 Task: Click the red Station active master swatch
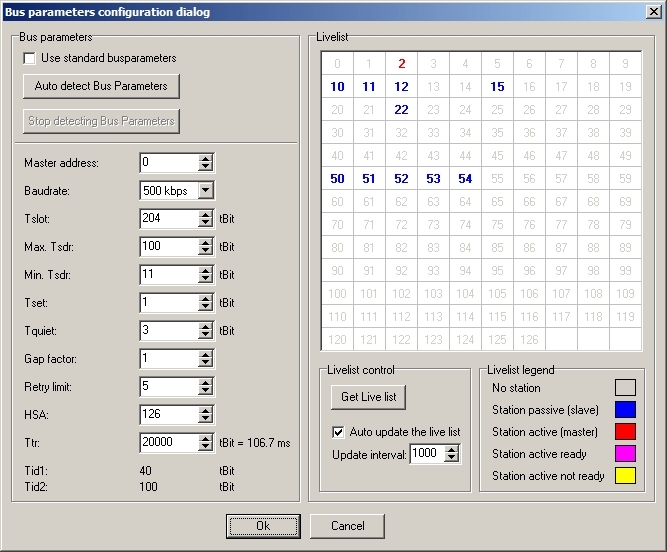[x=623, y=432]
